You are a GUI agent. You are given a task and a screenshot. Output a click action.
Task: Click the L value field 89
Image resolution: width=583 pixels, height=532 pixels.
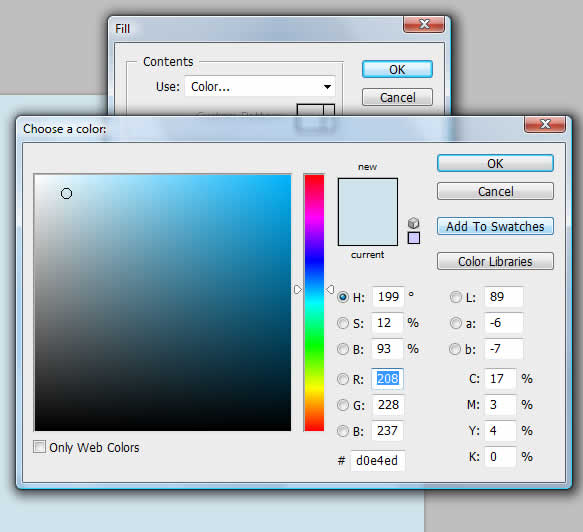tap(504, 297)
